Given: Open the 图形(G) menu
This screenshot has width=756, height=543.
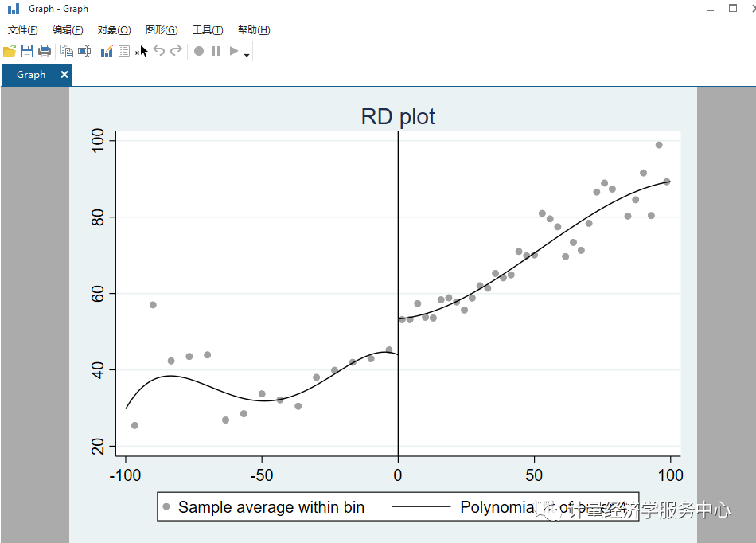Looking at the screenshot, I should click(x=161, y=29).
